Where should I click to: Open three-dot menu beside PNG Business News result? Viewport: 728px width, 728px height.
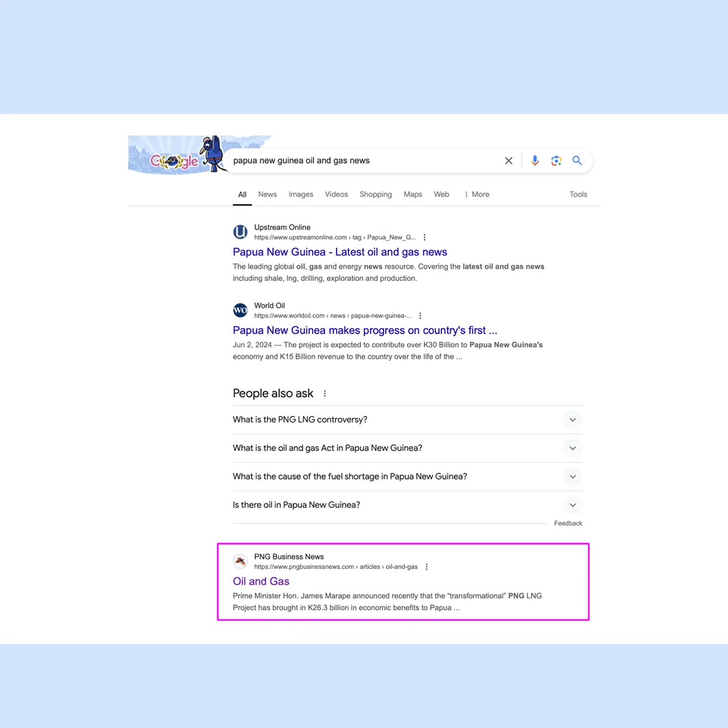(427, 567)
